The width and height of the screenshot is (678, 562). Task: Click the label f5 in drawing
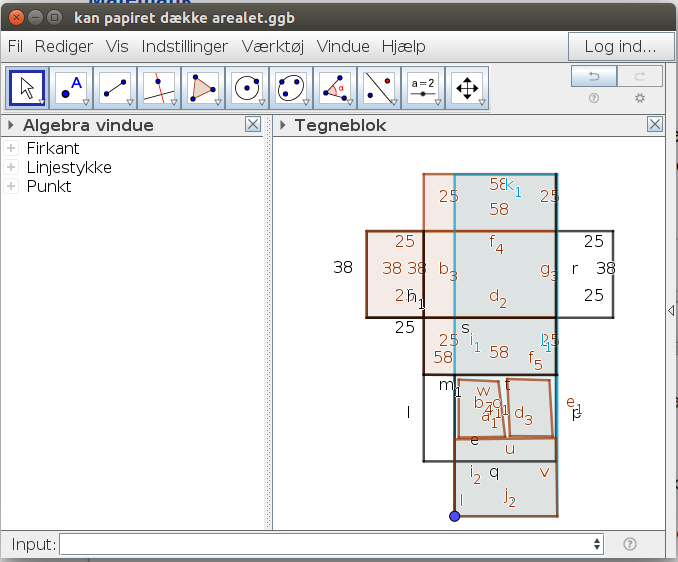(x=535, y=361)
